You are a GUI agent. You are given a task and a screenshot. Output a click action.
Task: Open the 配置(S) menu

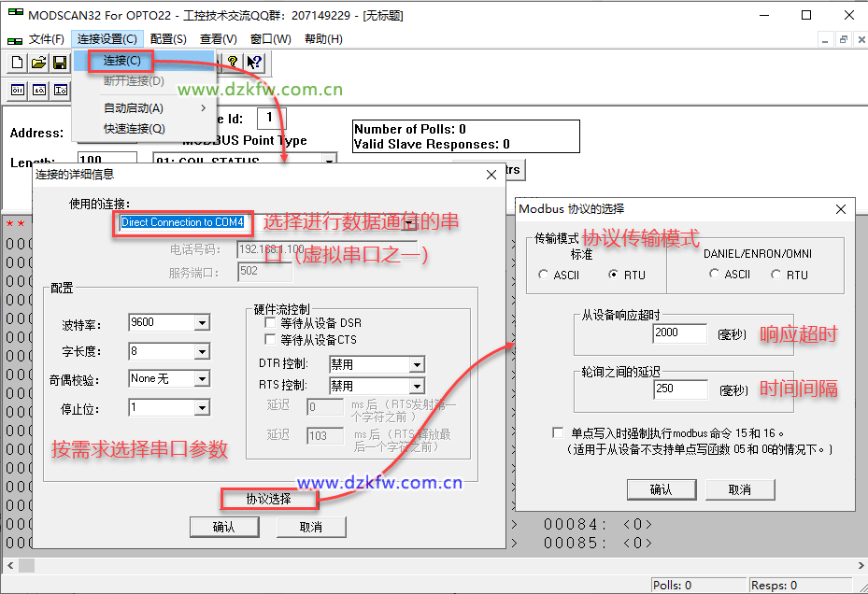pyautogui.click(x=168, y=39)
